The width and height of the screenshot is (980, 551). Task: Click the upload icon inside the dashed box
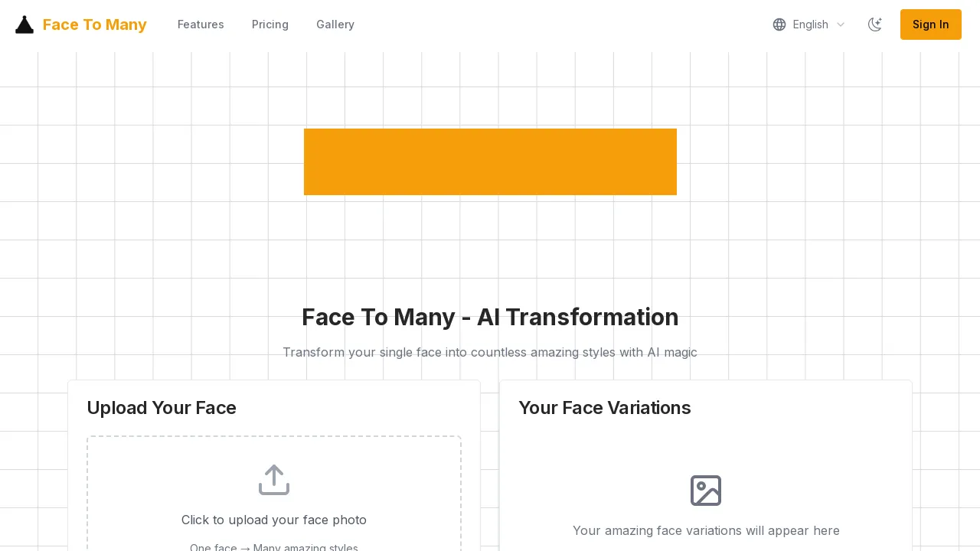click(x=274, y=480)
